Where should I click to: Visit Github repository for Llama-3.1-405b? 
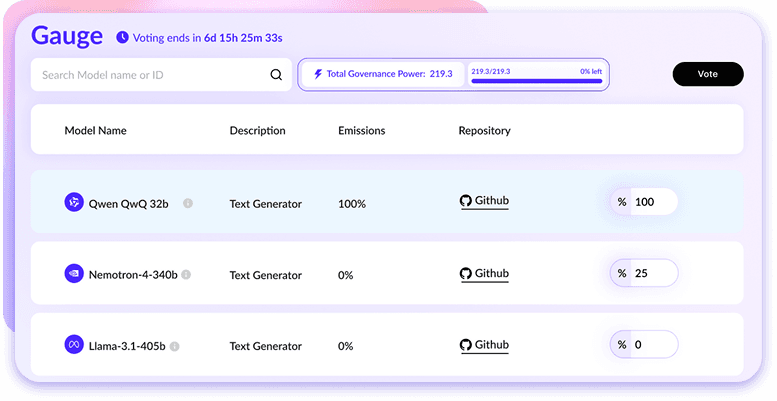point(485,345)
